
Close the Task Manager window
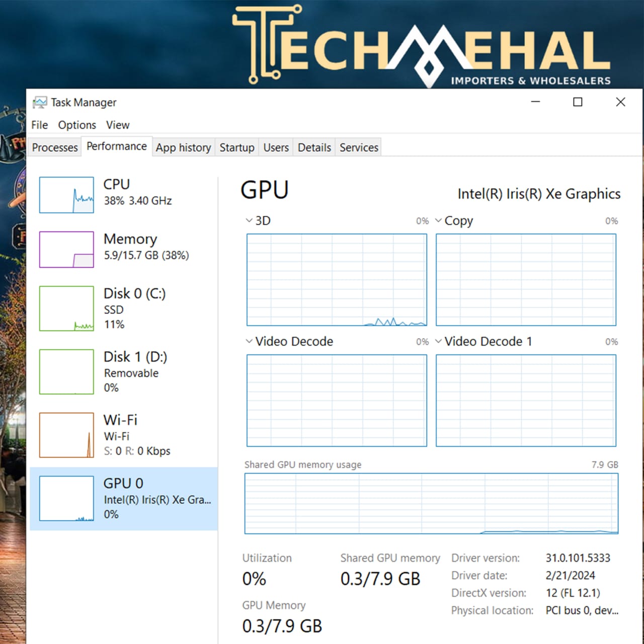click(621, 102)
